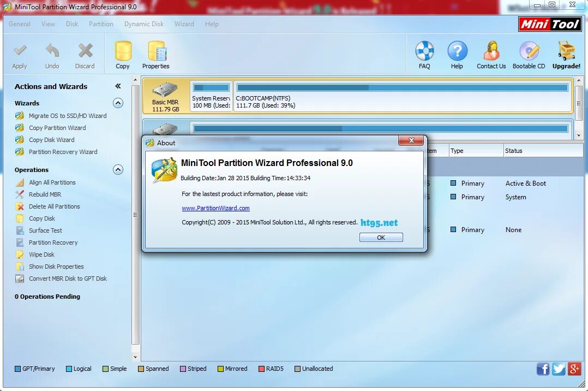Click the Active & Boot status cell
The image size is (588, 391).
[526, 183]
